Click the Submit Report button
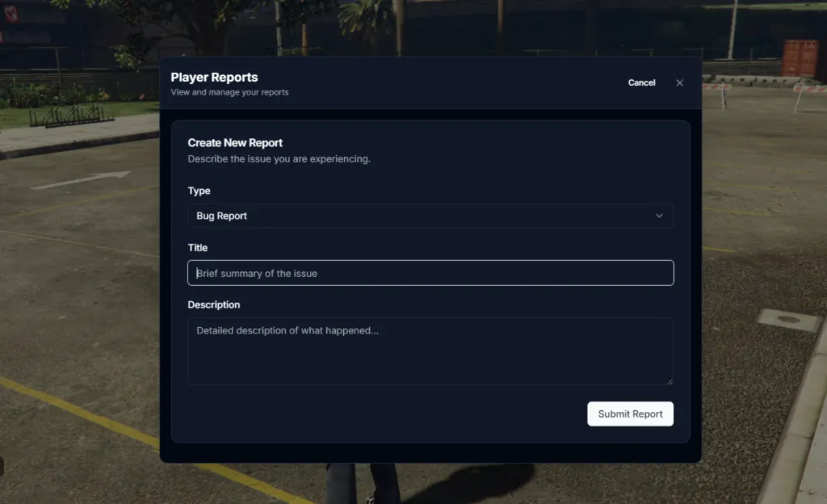This screenshot has width=827, height=504. [x=630, y=414]
